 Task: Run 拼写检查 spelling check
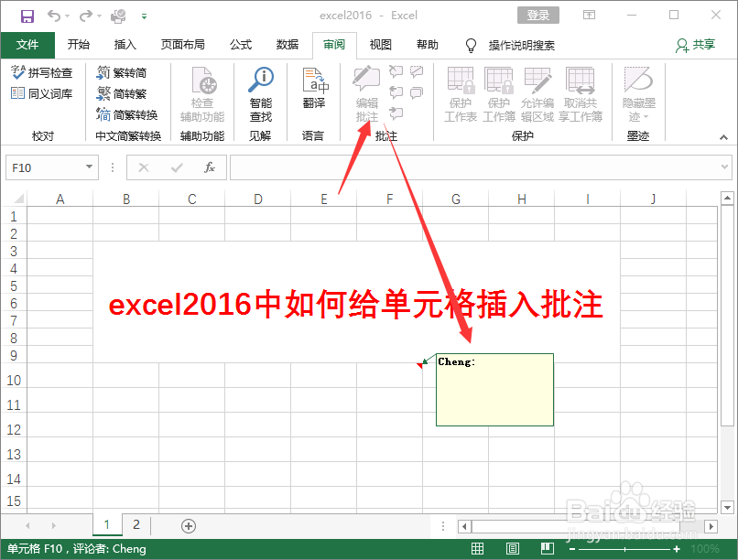tap(42, 72)
